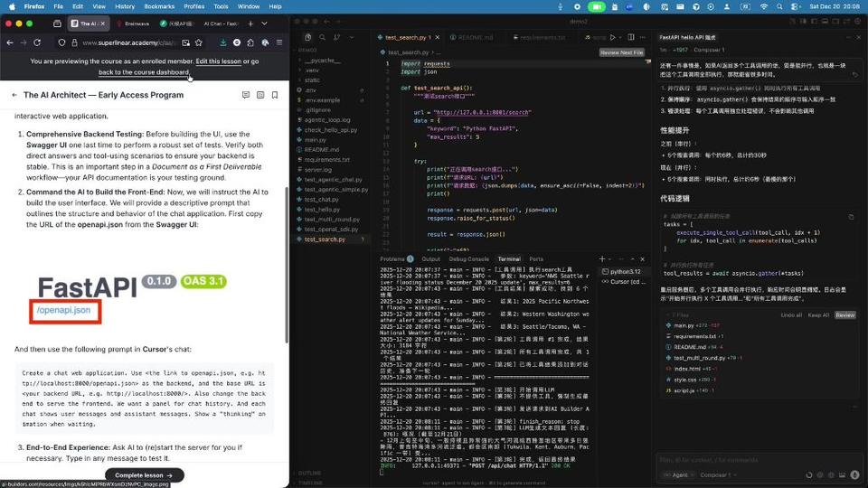The width and height of the screenshot is (868, 488).
Task: Bookmark the lesson with the bookmark icon
Action: click(275, 95)
